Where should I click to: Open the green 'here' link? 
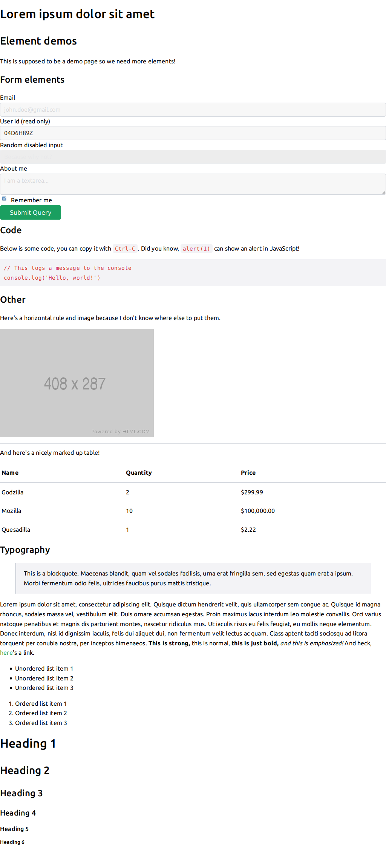[6, 653]
